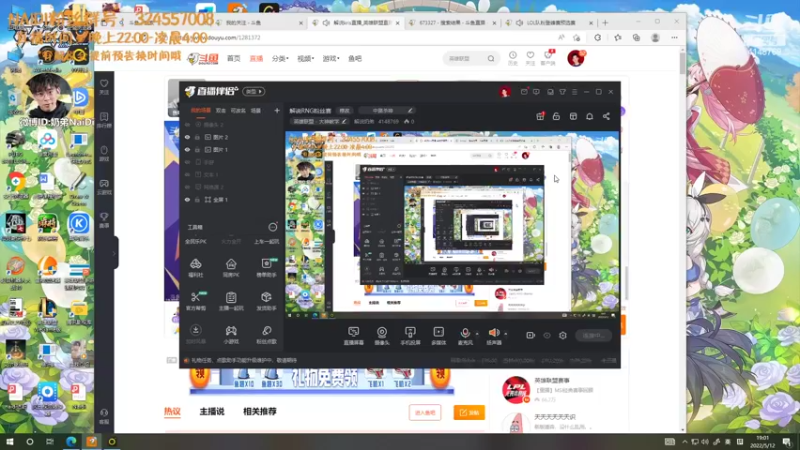Open the 小游戏 gamepad tool
Viewport: 800px width, 450px height.
231,335
